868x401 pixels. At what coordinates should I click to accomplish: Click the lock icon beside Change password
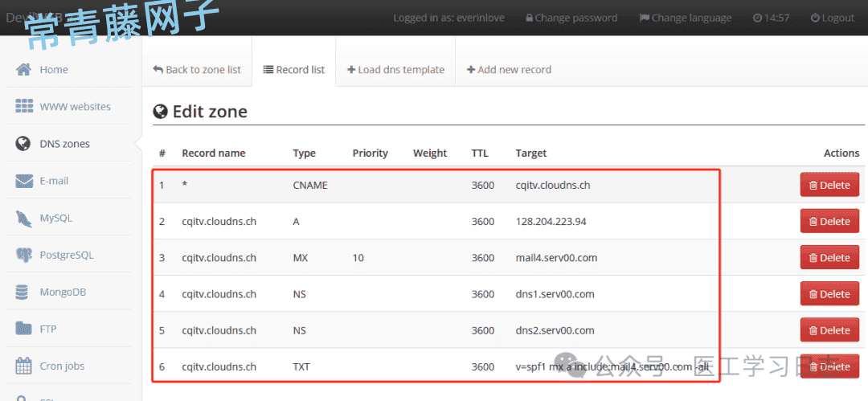coord(529,18)
